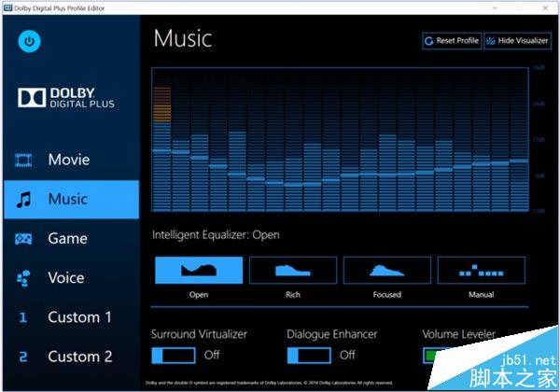Open the Voice profile
This screenshot has height=392, width=560.
[72, 278]
